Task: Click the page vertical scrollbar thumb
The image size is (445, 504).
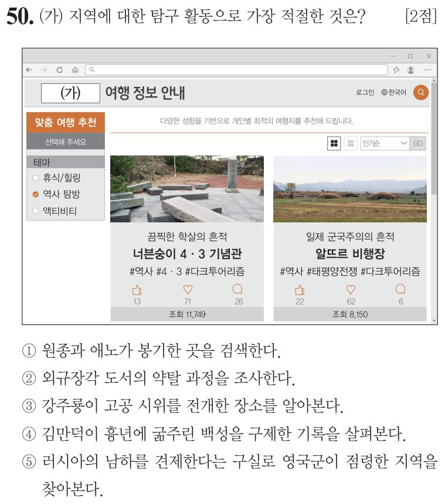Action: pos(434,138)
